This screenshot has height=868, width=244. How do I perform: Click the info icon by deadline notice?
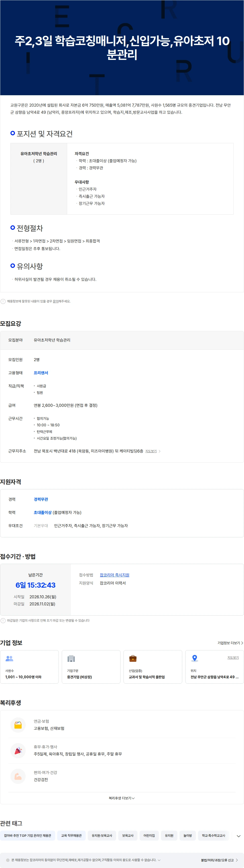[3, 620]
